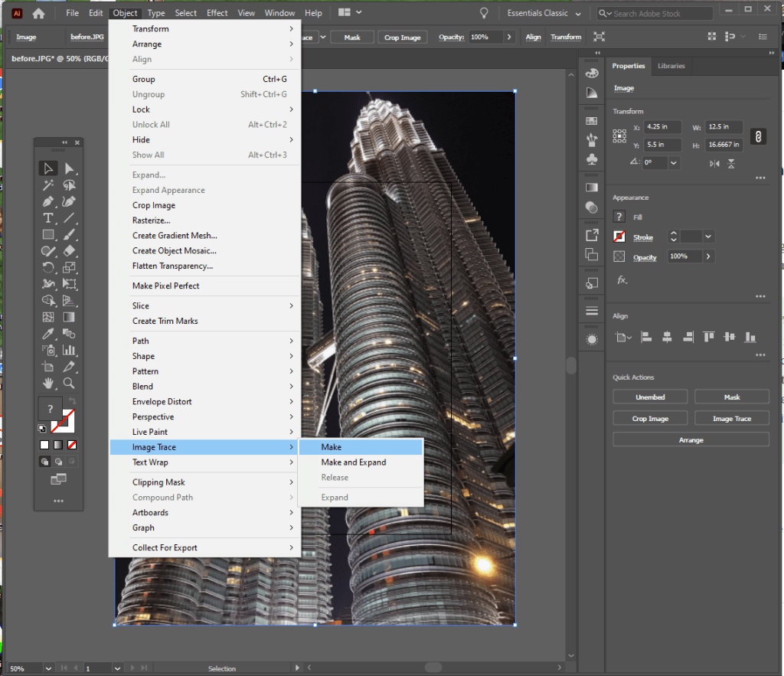Click the horizontal align center icon
This screenshot has width=784, height=676.
[x=667, y=337]
